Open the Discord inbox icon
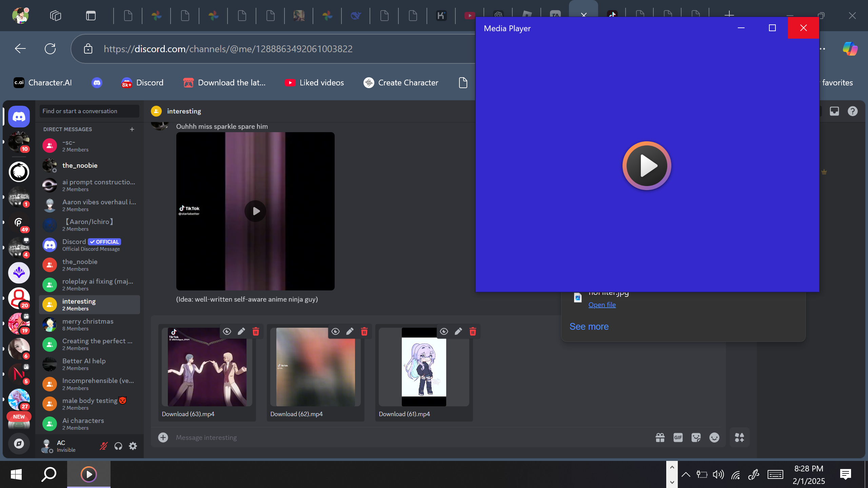This screenshot has height=488, width=868. tap(834, 111)
